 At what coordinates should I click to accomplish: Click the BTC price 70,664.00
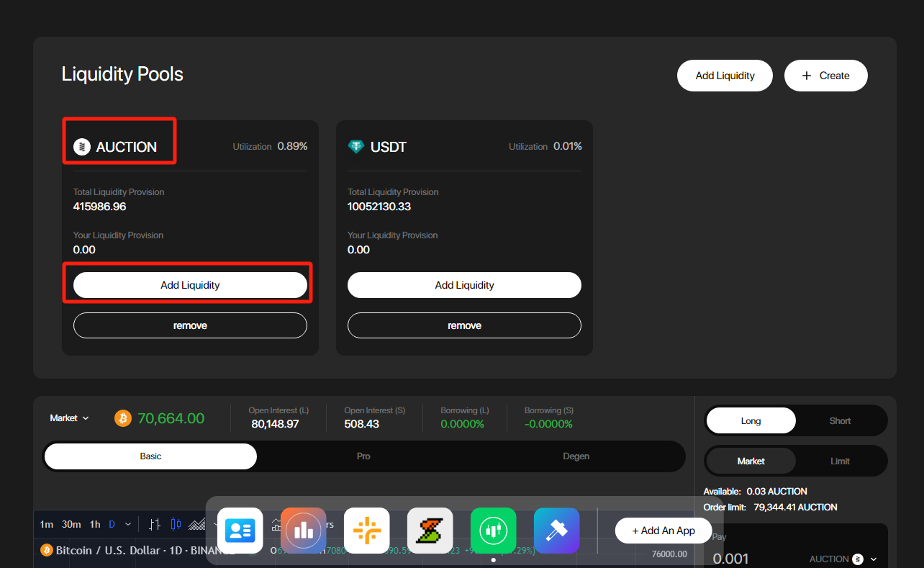171,418
